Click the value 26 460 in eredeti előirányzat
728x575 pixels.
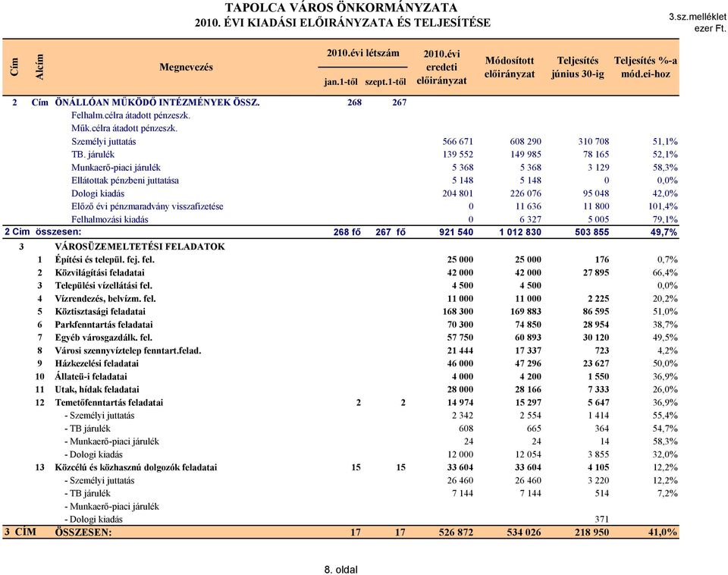[x=460, y=481]
